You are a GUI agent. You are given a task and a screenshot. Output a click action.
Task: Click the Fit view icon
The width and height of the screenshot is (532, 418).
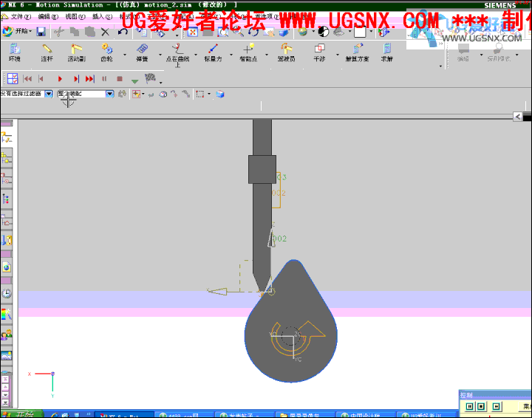click(193, 32)
